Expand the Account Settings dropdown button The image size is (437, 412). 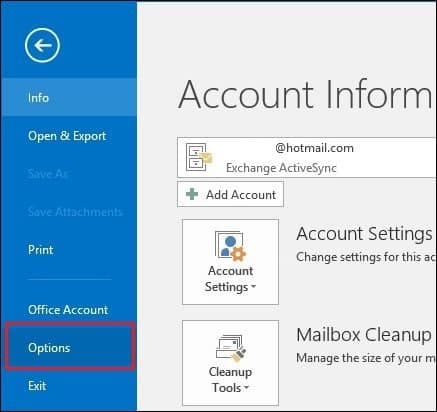point(230,262)
